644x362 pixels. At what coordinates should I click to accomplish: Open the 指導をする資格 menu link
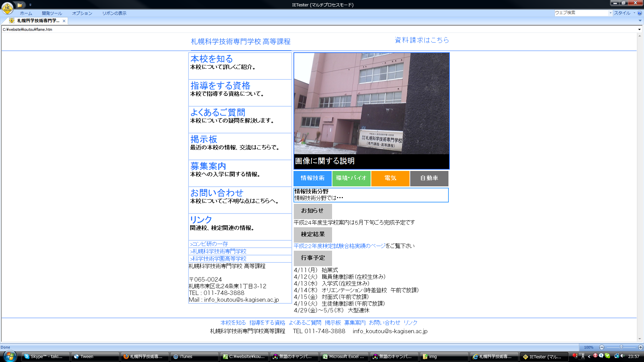(220, 86)
